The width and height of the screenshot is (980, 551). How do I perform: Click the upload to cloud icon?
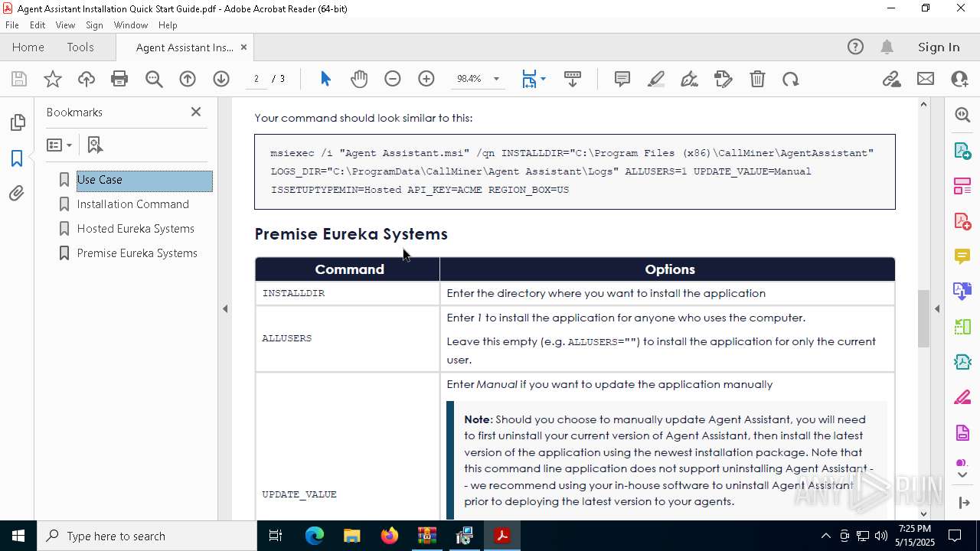(x=87, y=79)
